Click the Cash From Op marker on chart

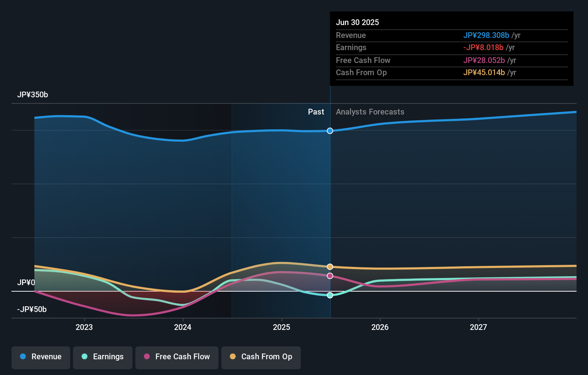[330, 267]
